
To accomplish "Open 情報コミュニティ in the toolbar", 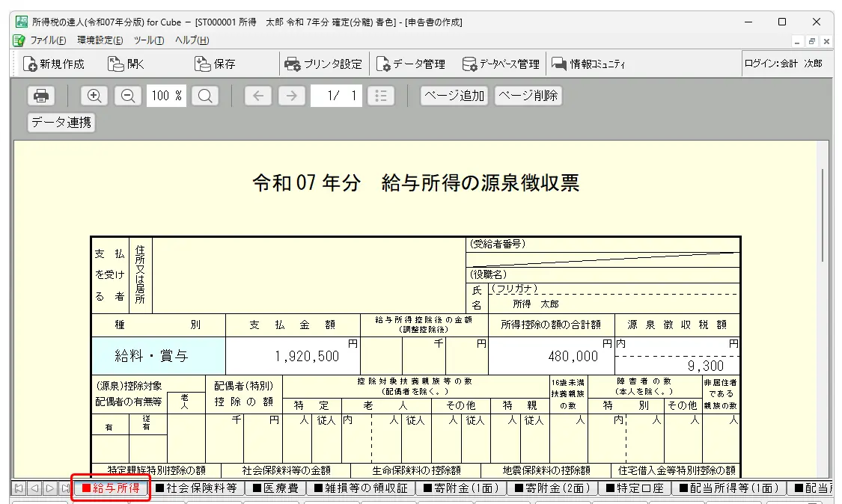I will 588,64.
